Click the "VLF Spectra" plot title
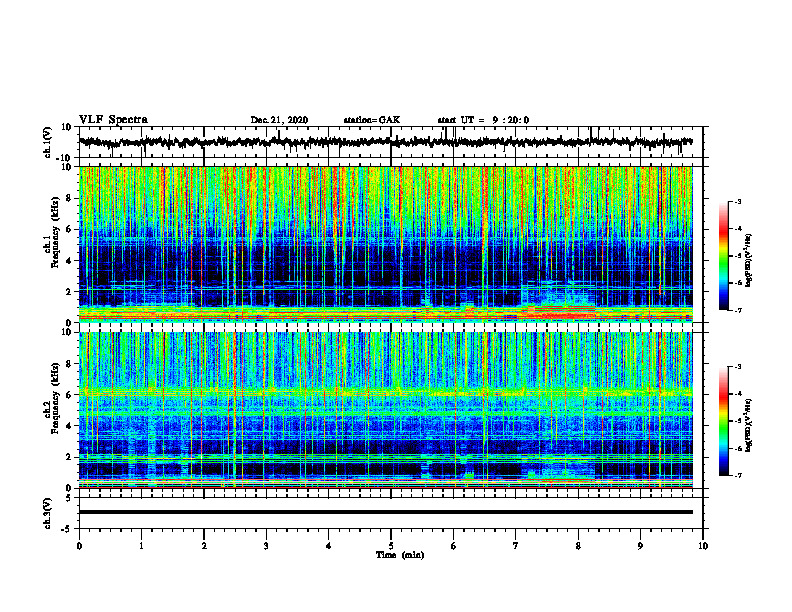This screenshot has width=792, height=612. click(113, 120)
